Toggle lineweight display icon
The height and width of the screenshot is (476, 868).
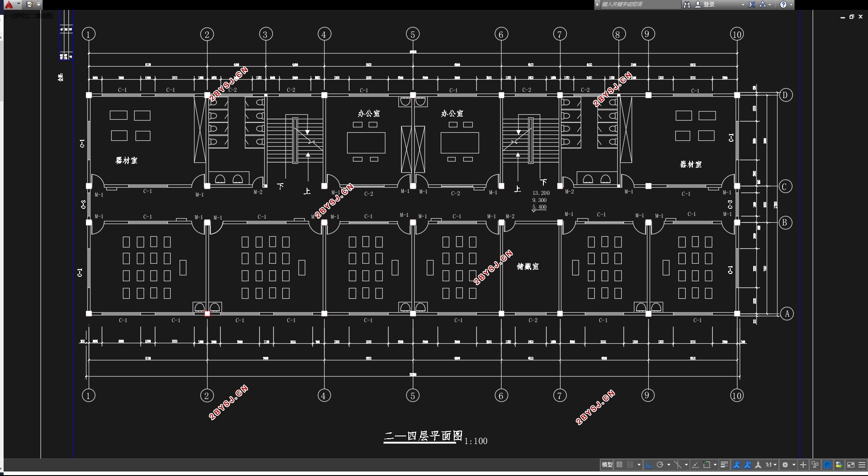(724, 465)
